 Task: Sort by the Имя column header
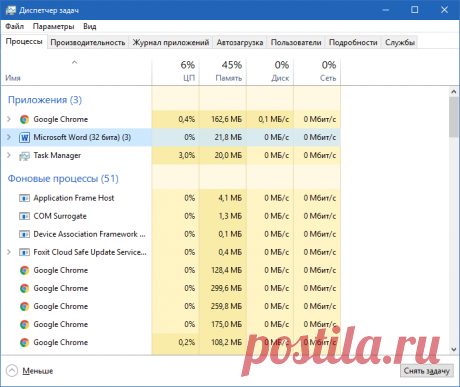pos(76,72)
